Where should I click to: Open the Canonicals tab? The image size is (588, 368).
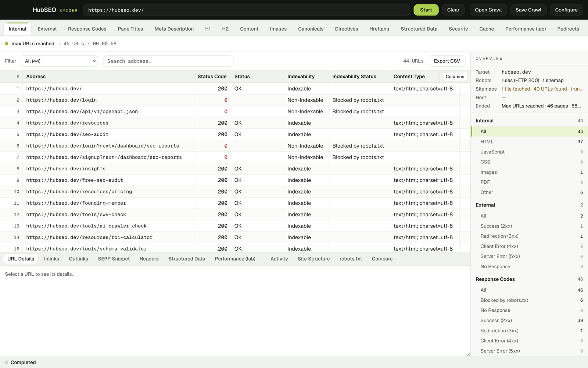(x=311, y=29)
